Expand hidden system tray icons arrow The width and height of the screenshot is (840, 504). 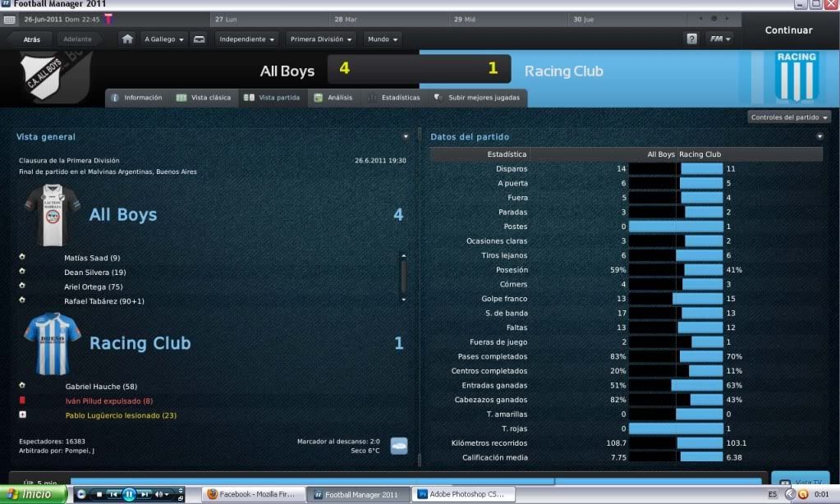click(790, 494)
